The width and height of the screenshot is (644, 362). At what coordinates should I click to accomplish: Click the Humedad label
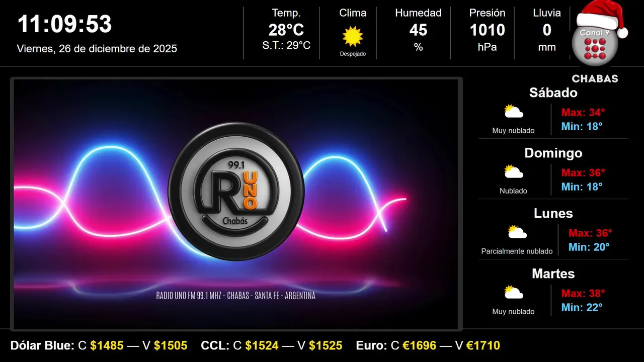pyautogui.click(x=418, y=13)
